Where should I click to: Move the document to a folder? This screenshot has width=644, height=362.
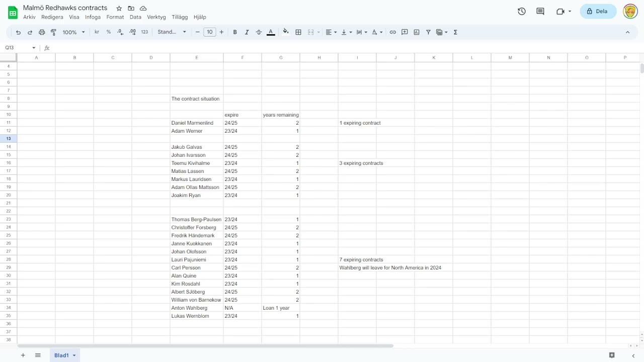pyautogui.click(x=131, y=9)
